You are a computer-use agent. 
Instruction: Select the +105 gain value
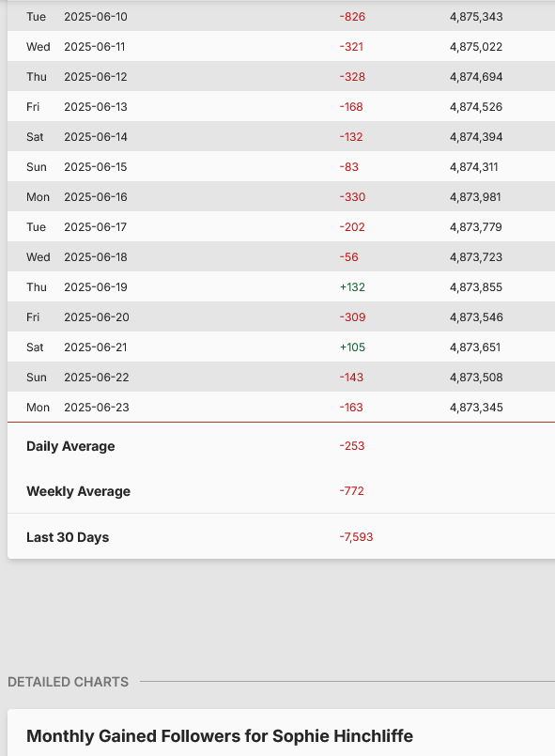coord(352,347)
